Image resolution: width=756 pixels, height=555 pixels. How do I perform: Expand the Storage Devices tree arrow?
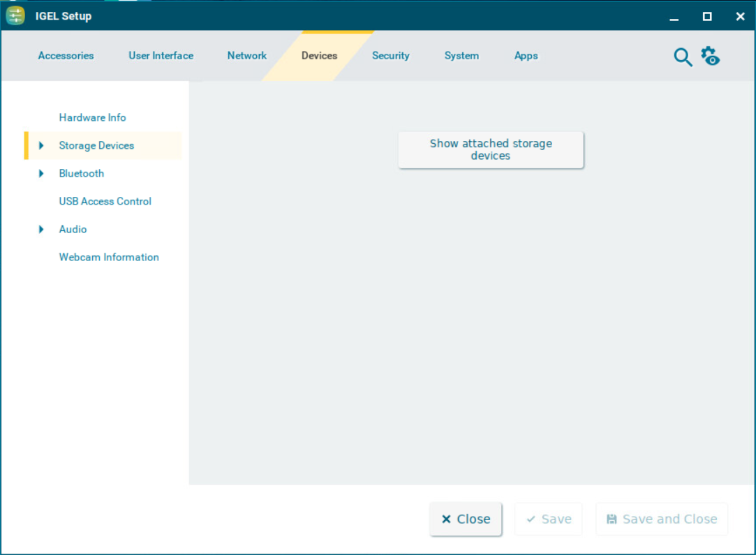[41, 146]
